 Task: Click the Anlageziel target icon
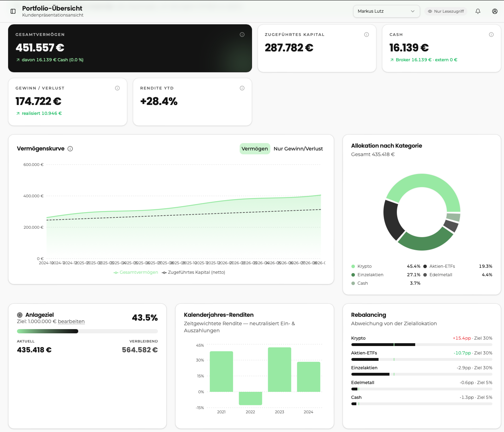20,315
